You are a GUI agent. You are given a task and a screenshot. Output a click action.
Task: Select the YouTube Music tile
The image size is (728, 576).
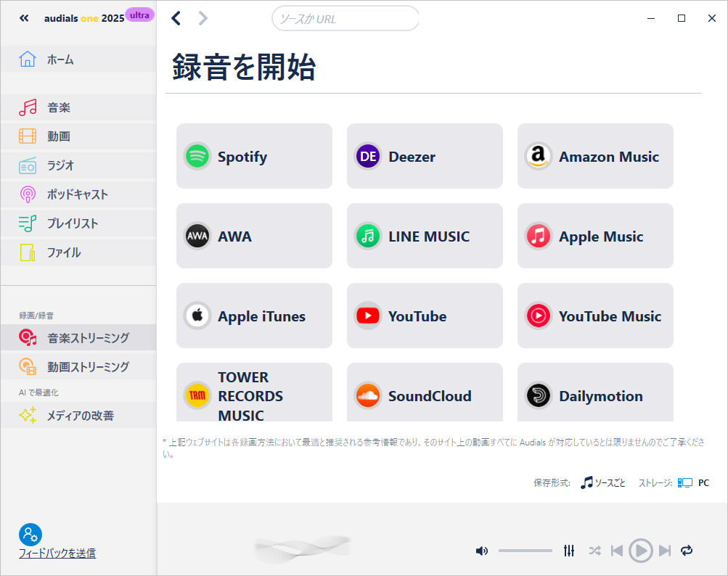click(x=595, y=316)
